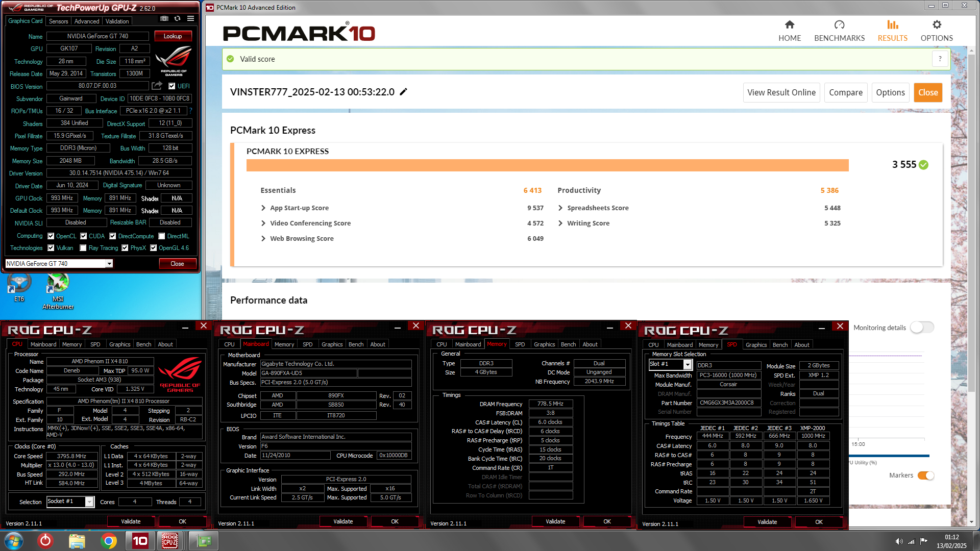Click the PCMark Compare button
980x551 pixels.
(846, 92)
